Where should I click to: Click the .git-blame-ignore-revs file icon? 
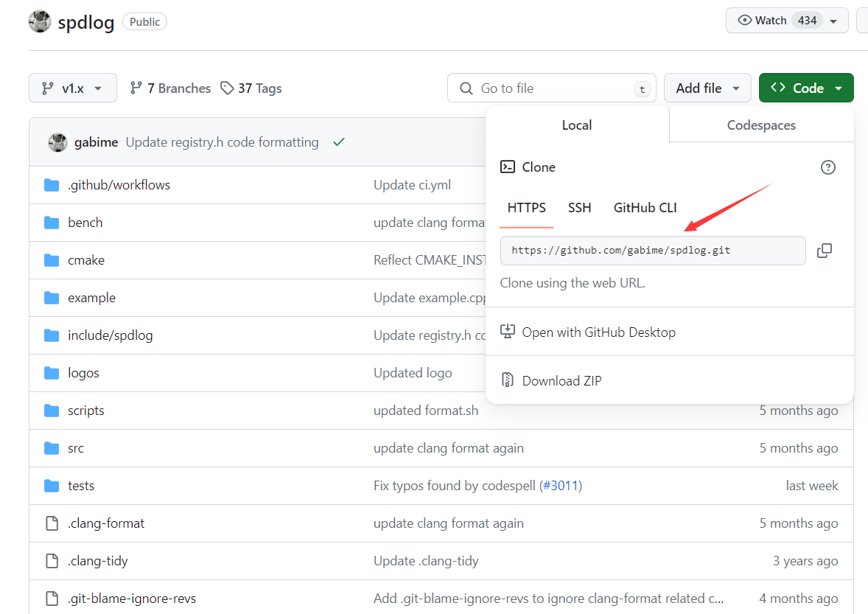point(52,599)
